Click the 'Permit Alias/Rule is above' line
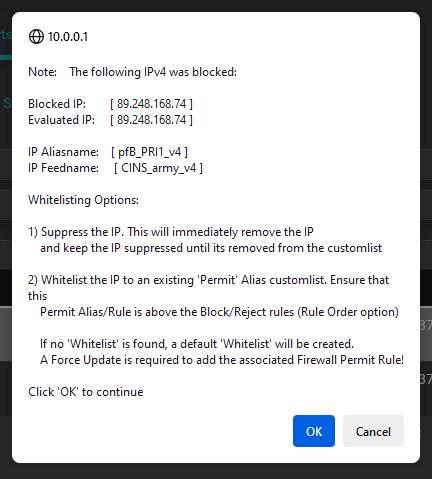Screen dimensions: 432x479 point(219,312)
